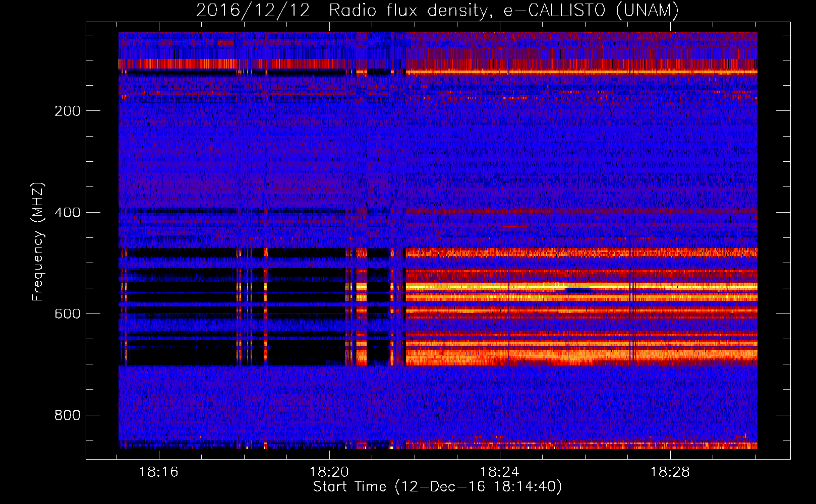The width and height of the screenshot is (816, 504).
Task: Click the 18:24 time tick label
Action: [x=500, y=472]
